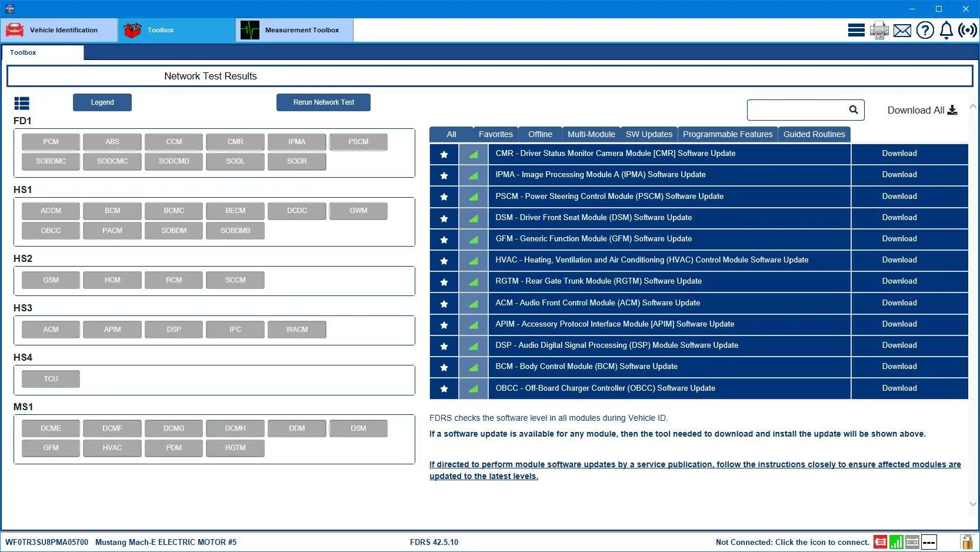The image size is (980, 552).
Task: Open help via the question mark icon
Action: click(925, 30)
